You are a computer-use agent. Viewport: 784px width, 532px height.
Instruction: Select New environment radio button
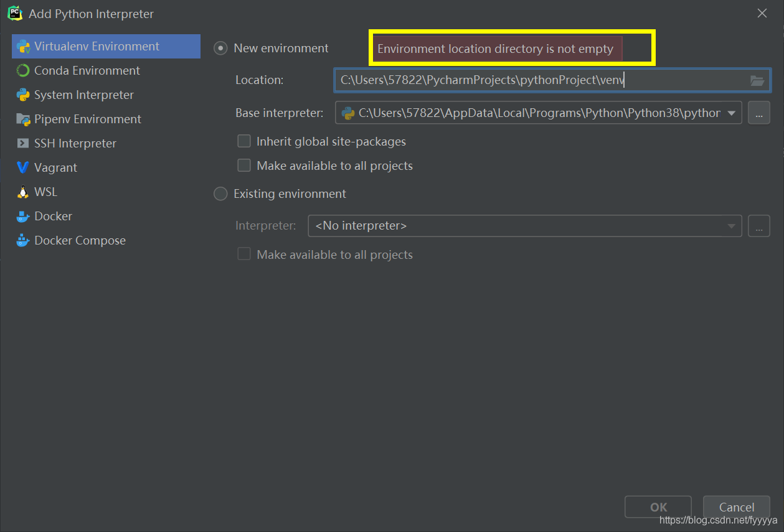220,49
